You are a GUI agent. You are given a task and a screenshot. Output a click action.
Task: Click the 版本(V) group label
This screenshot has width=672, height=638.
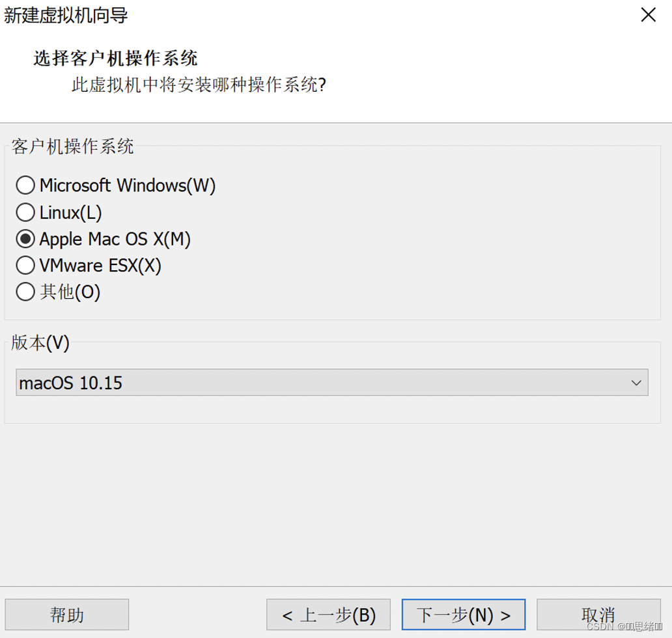[40, 343]
